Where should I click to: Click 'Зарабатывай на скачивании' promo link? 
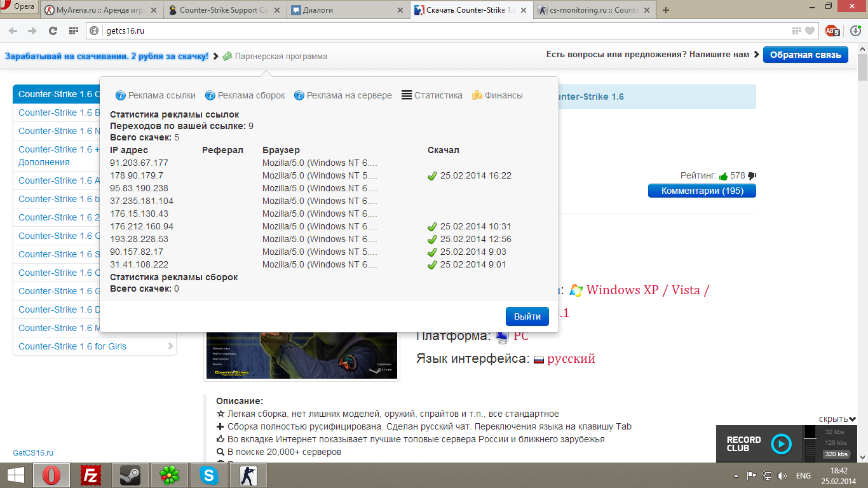click(x=107, y=57)
